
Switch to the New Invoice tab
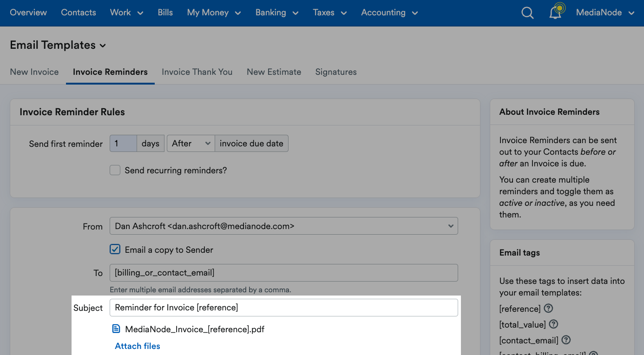[x=34, y=72]
